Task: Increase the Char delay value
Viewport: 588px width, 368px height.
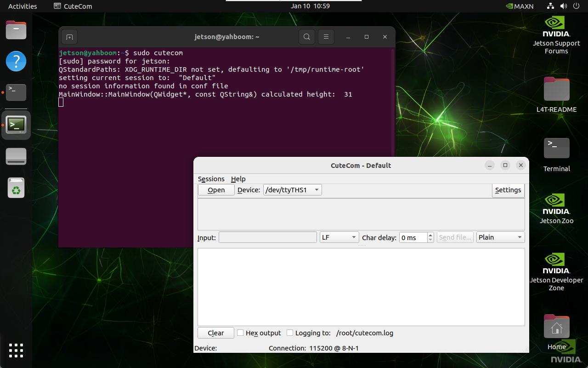Action: tap(430, 235)
